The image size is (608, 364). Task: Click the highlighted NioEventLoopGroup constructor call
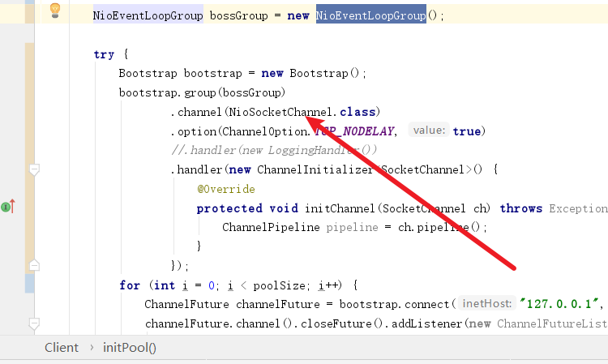pos(370,16)
